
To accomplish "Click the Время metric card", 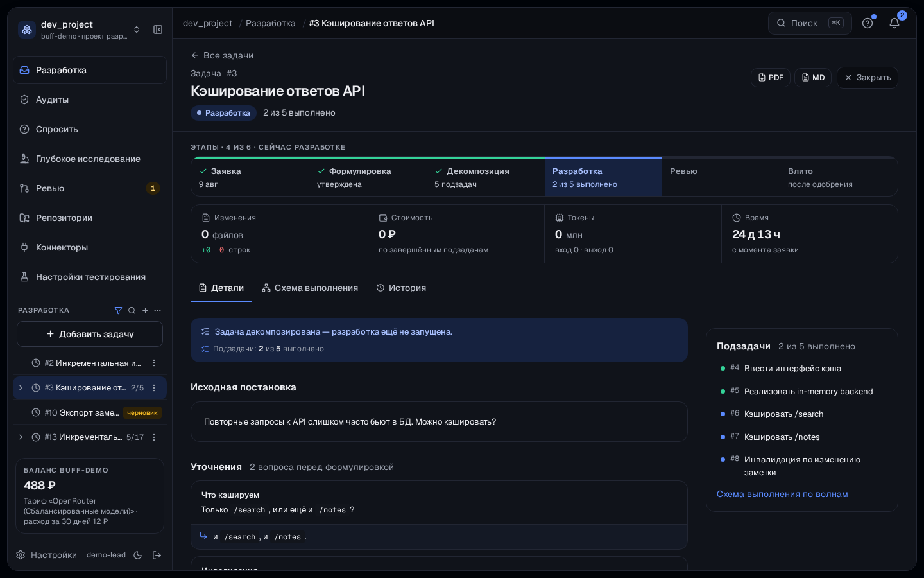I will point(810,234).
